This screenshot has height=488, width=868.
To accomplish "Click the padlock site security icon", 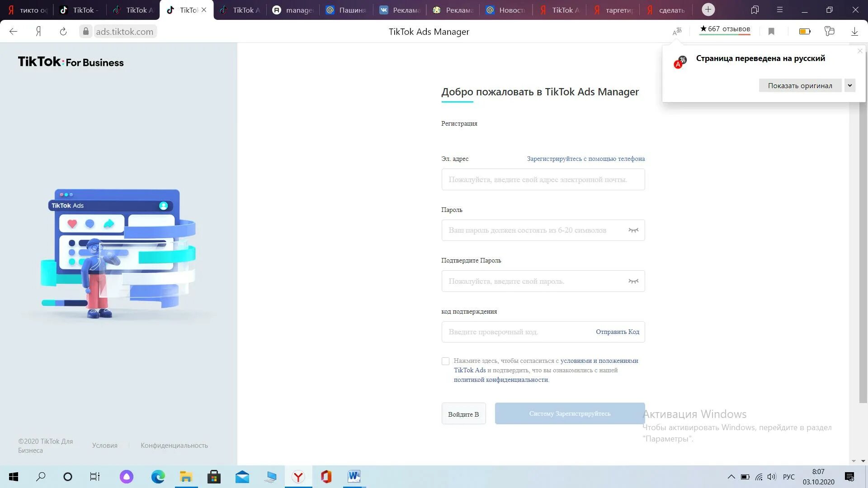I will (86, 32).
